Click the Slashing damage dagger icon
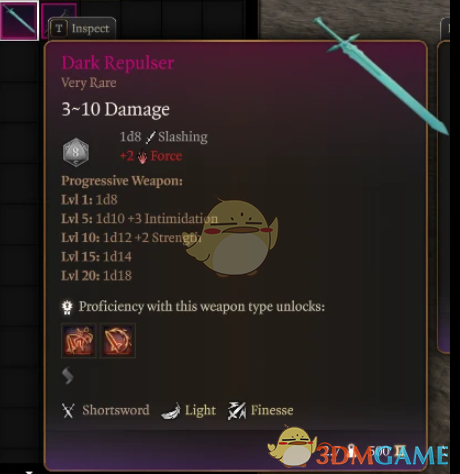This screenshot has width=460, height=474. coord(151,137)
